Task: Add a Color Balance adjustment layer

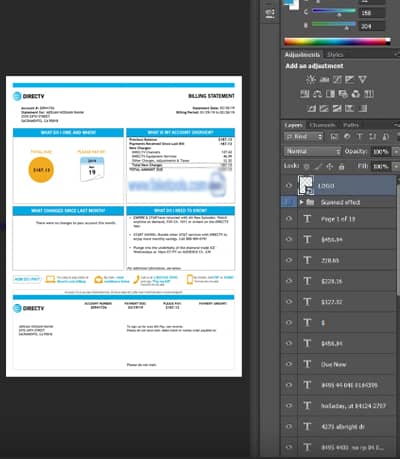Action: coord(317,94)
